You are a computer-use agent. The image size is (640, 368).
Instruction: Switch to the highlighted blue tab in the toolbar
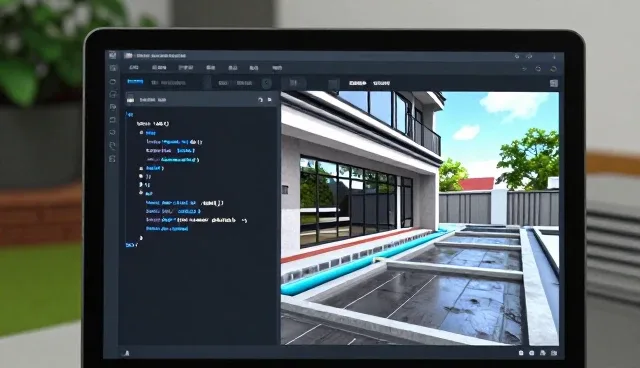[135, 82]
